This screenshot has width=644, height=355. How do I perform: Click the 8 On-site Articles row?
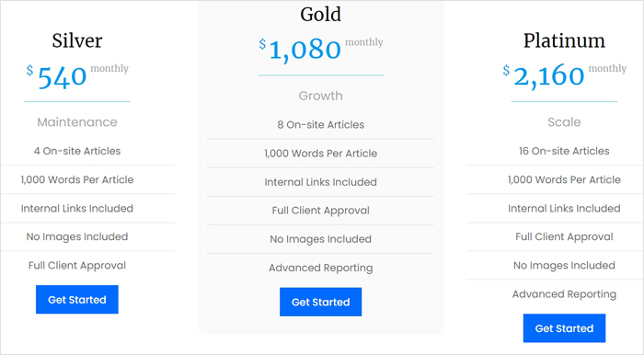[321, 125]
